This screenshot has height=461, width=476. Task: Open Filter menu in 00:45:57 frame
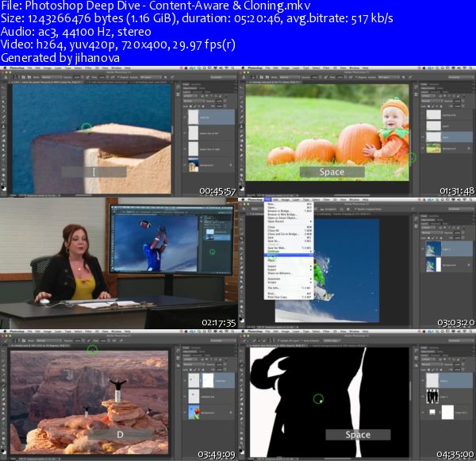click(x=88, y=68)
